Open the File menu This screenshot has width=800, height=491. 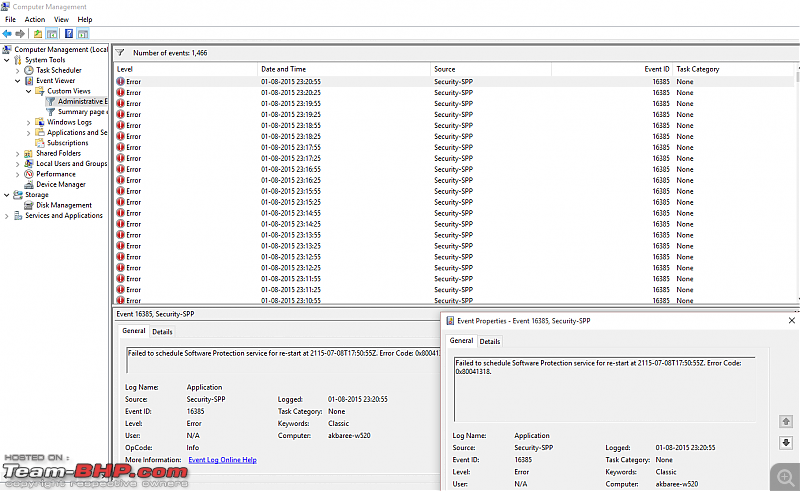[10, 19]
